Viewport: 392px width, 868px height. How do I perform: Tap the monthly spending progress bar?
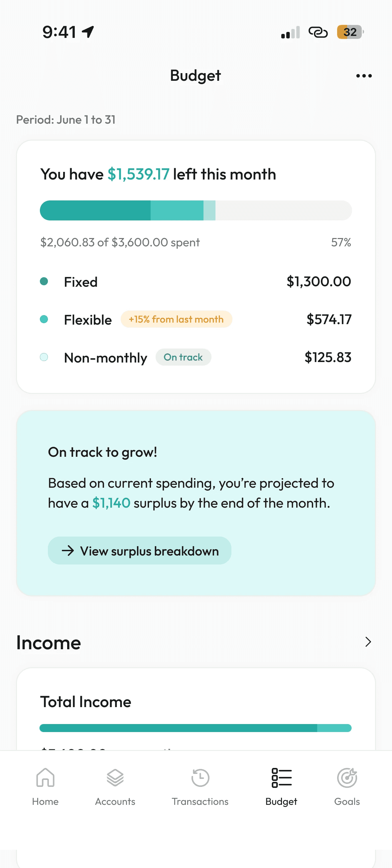tap(196, 210)
